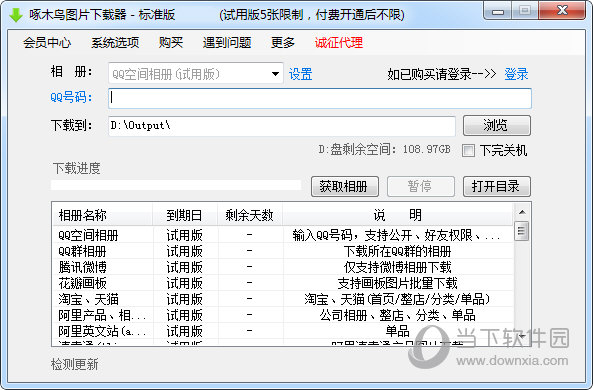Click the 说明 column header
The width and height of the screenshot is (593, 390).
click(x=397, y=215)
